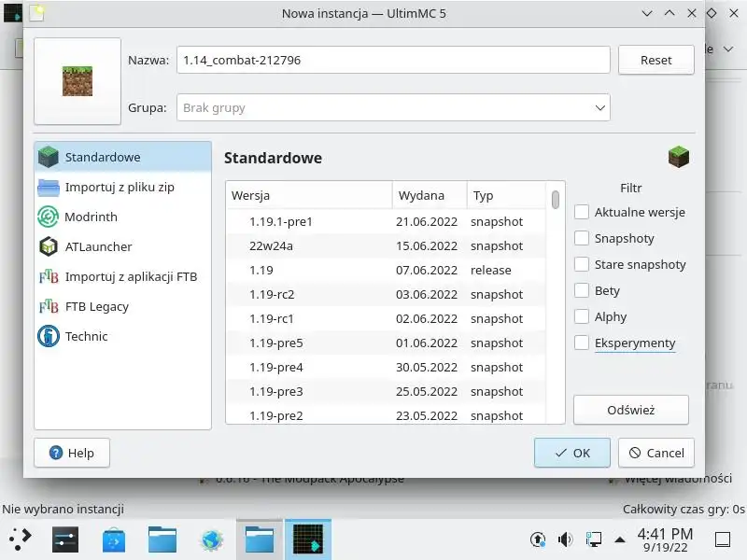Select version 1.19.1-pre1 row
This screenshot has width=747, height=560.
click(x=386, y=221)
